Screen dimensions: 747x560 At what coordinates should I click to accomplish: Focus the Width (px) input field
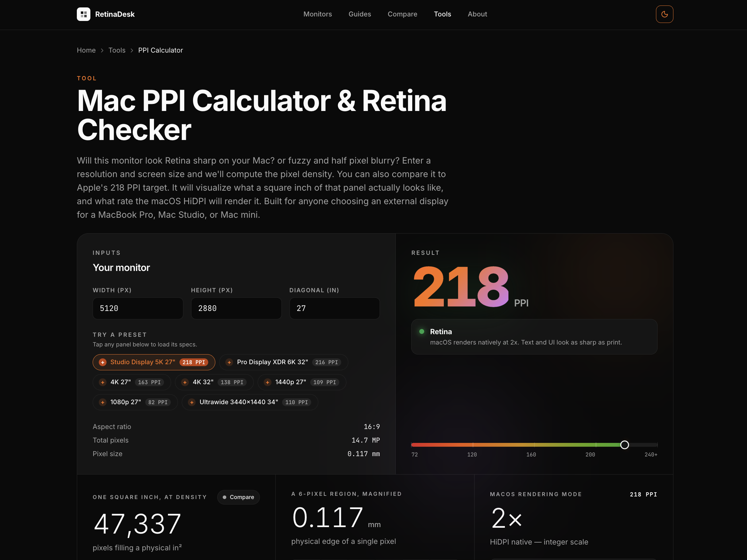(138, 308)
